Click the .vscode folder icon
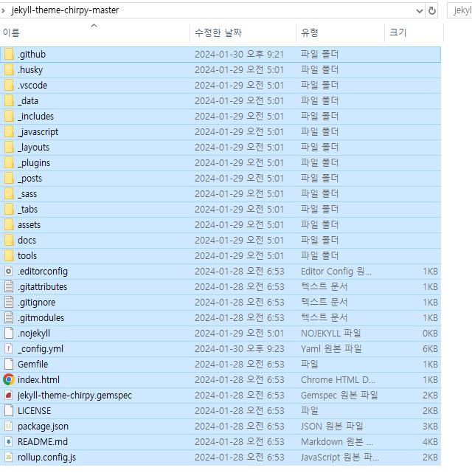Image resolution: width=472 pixels, height=476 pixels. (9, 86)
